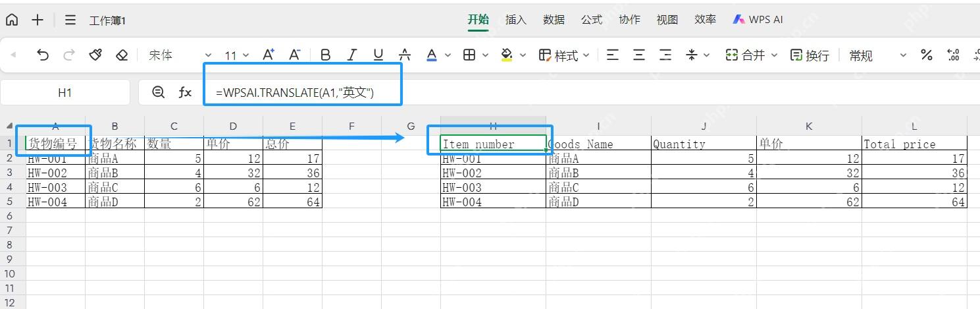The image size is (980, 309).
Task: Open the WPS AI tab
Action: tap(758, 19)
